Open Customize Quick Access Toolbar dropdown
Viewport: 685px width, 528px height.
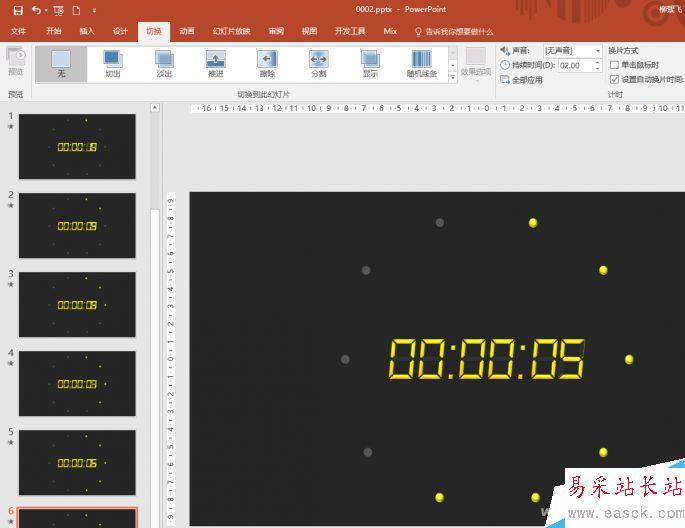point(94,10)
